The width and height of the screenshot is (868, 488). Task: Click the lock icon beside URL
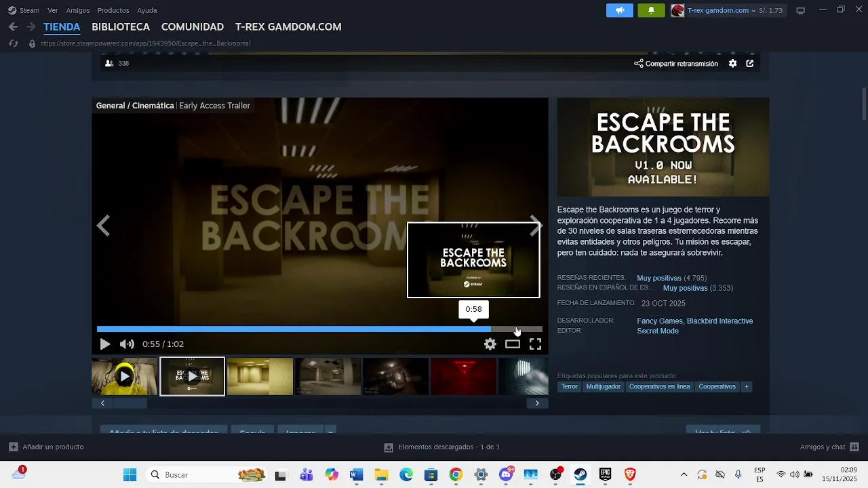click(x=32, y=43)
